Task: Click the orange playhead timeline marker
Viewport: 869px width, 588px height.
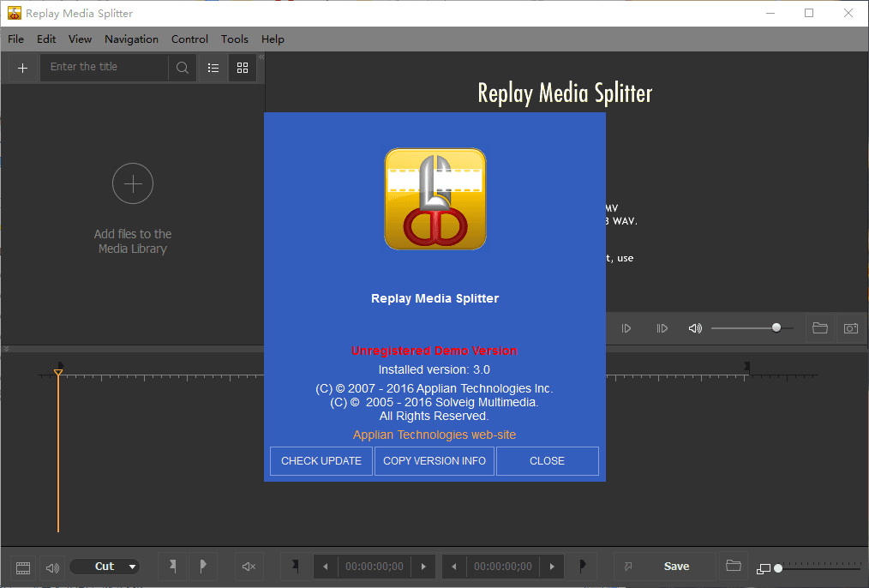Action: [x=58, y=372]
